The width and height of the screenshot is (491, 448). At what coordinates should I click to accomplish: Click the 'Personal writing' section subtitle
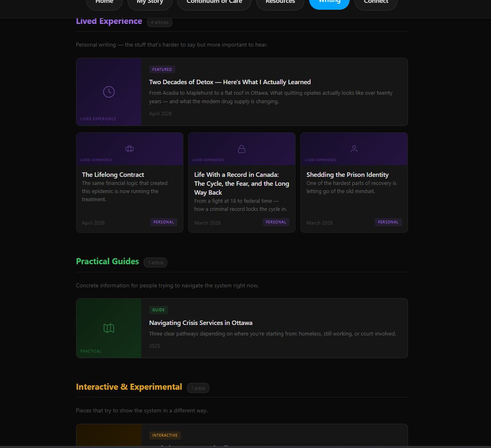(172, 45)
